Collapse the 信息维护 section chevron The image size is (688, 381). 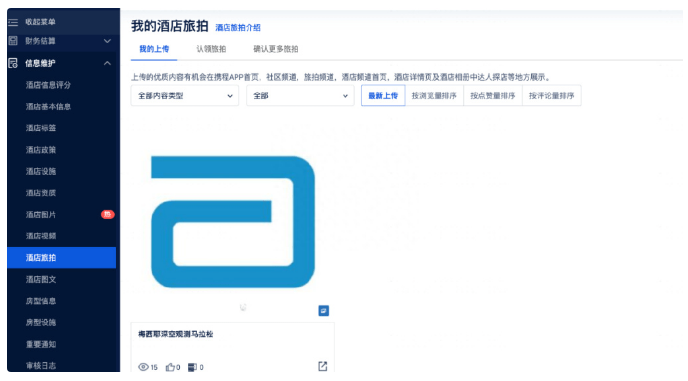tap(107, 63)
